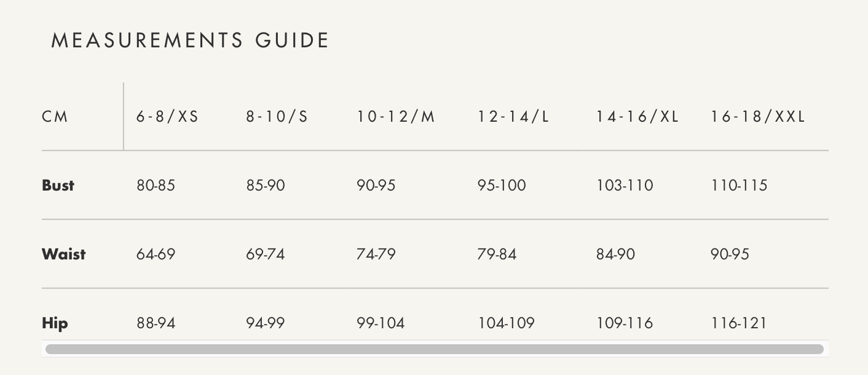Viewport: 868px width, 375px height.
Task: Select the 10-12/M size column header
Action: pyautogui.click(x=395, y=117)
